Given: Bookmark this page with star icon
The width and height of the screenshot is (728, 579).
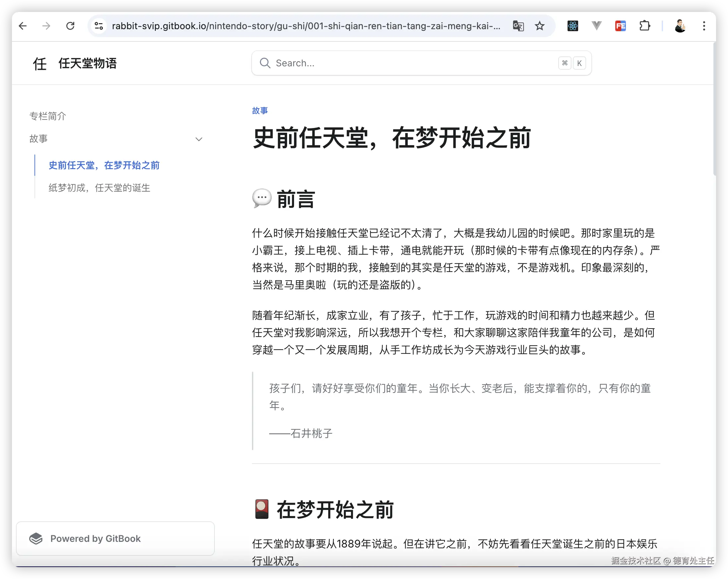Looking at the screenshot, I should tap(540, 26).
